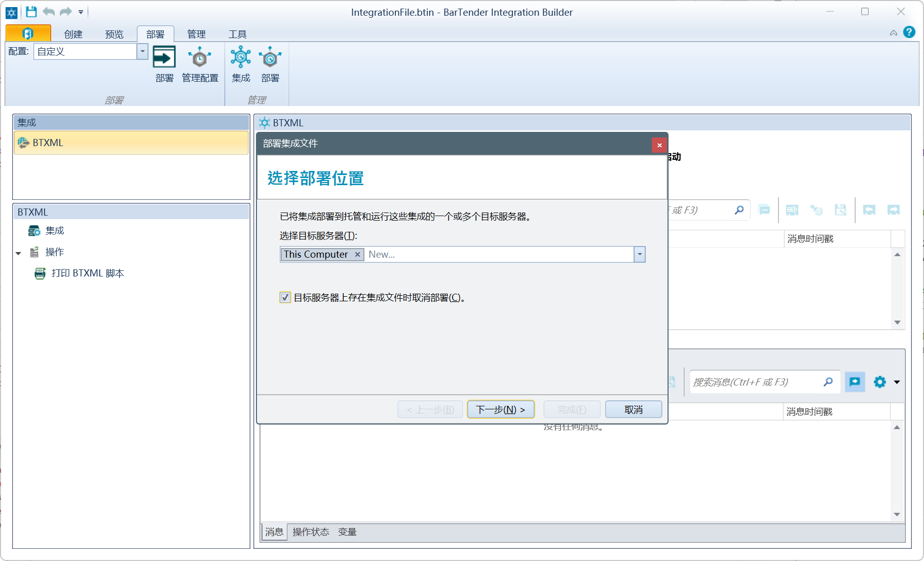Switch to the 消息 bottom tab
The height and width of the screenshot is (561, 924).
[274, 532]
